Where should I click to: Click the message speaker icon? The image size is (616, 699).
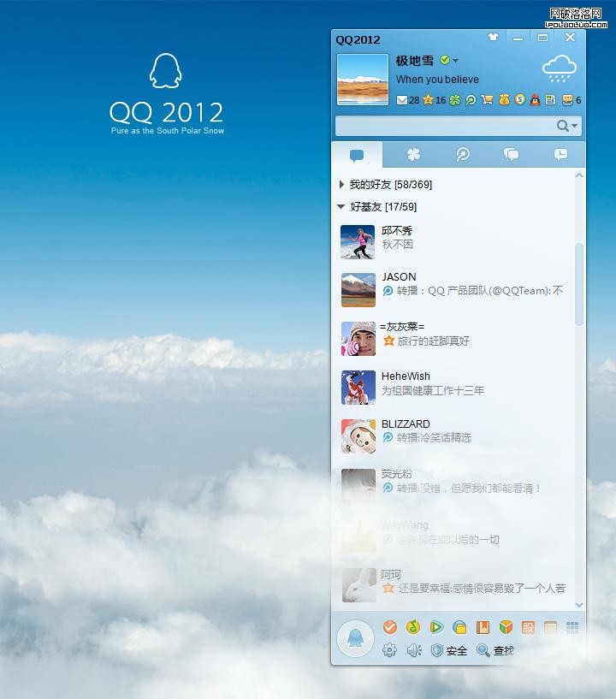coord(414,651)
